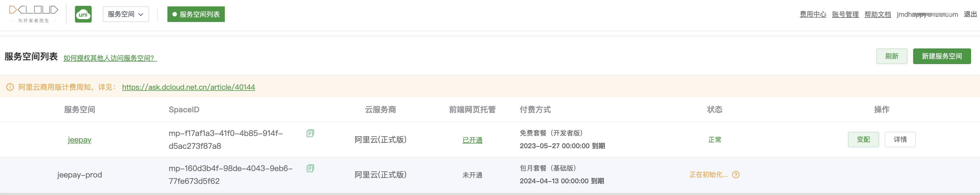Viewport: 980px width, 195px height.
Task: Click 已开通 hosting link for jeepay
Action: [472, 140]
